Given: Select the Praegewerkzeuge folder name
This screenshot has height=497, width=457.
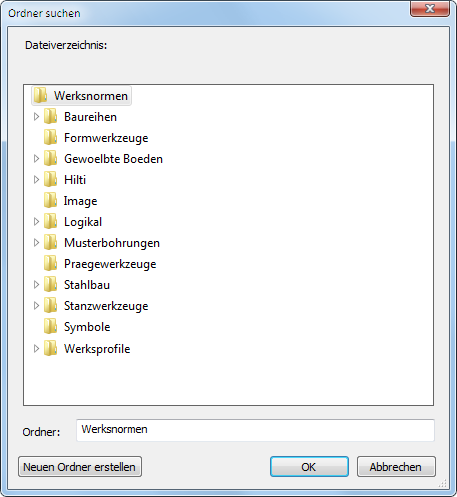Looking at the screenshot, I should (x=110, y=264).
